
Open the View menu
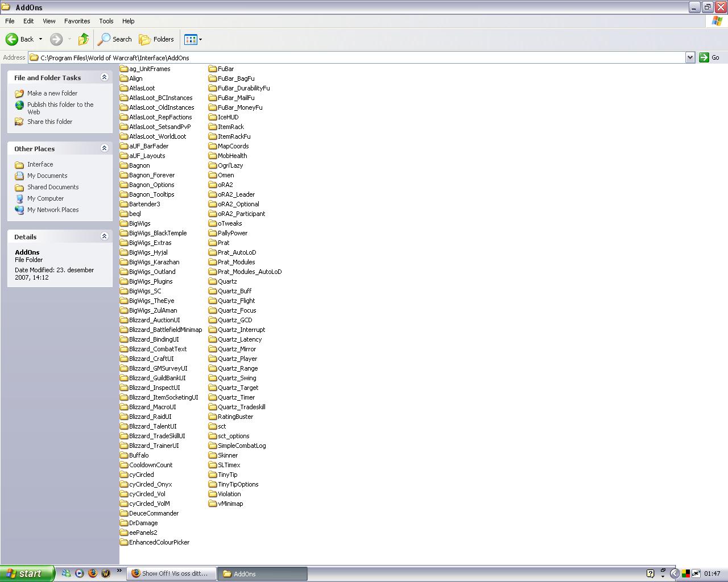tap(49, 21)
